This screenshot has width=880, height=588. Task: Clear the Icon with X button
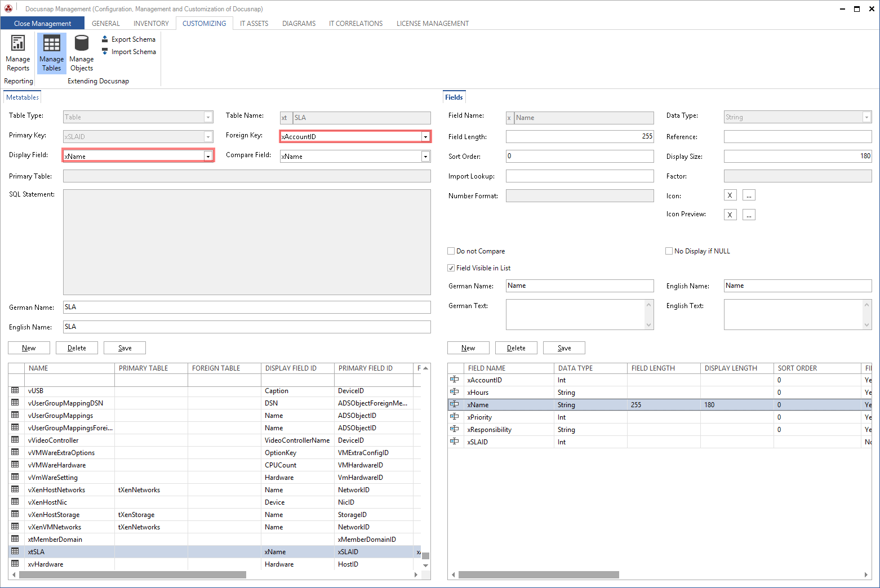tap(730, 195)
